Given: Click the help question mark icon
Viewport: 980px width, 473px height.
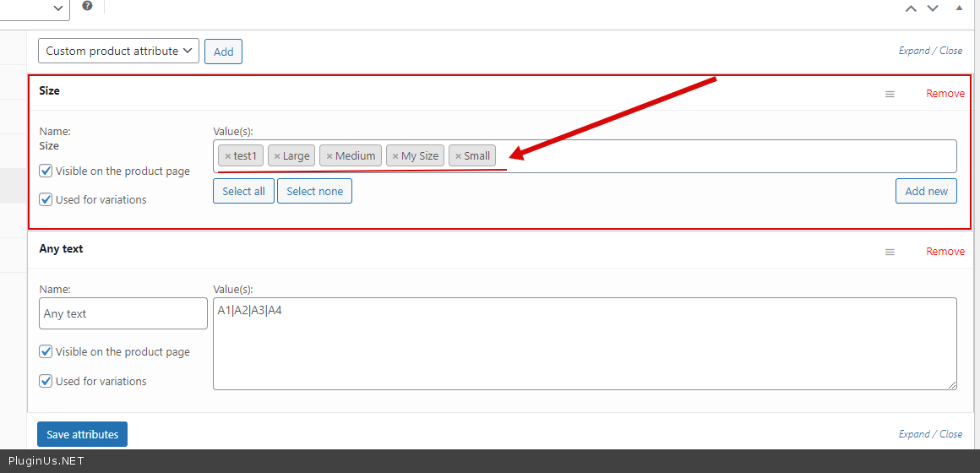Looking at the screenshot, I should pyautogui.click(x=87, y=6).
